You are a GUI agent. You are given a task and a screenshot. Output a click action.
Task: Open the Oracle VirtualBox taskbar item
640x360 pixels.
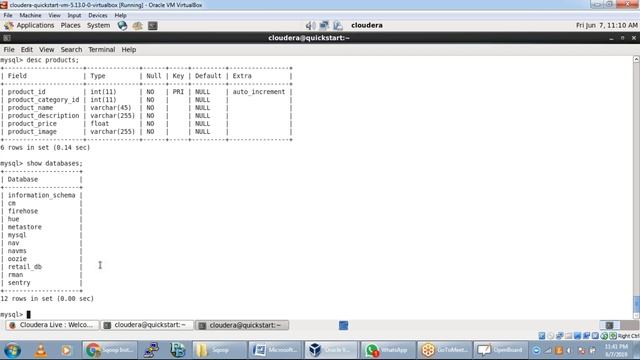pyautogui.click(x=331, y=350)
